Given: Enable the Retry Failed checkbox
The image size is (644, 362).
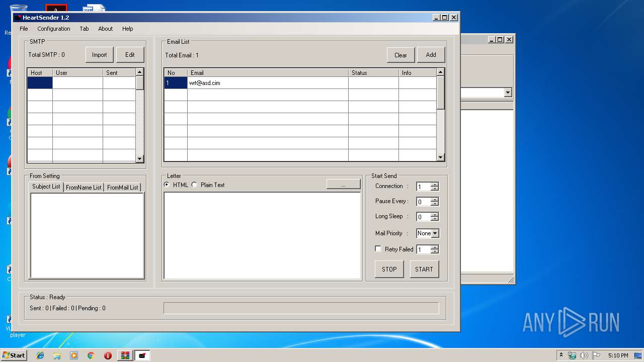Looking at the screenshot, I should 378,249.
